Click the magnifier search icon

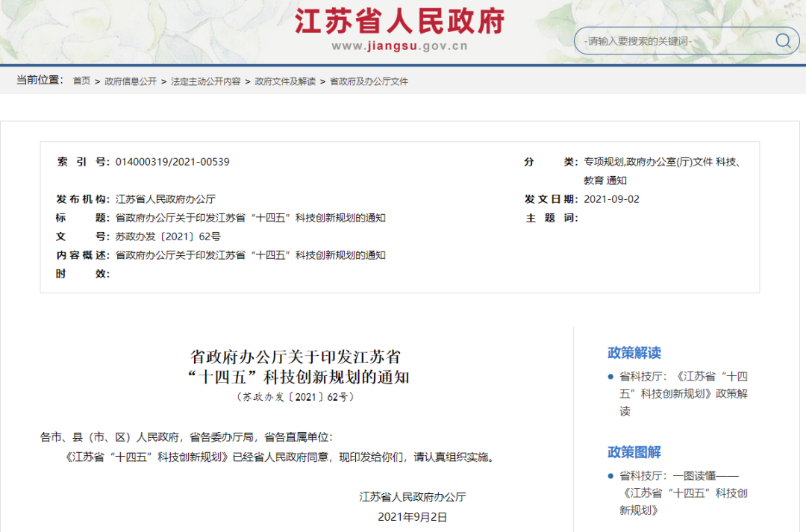[783, 41]
